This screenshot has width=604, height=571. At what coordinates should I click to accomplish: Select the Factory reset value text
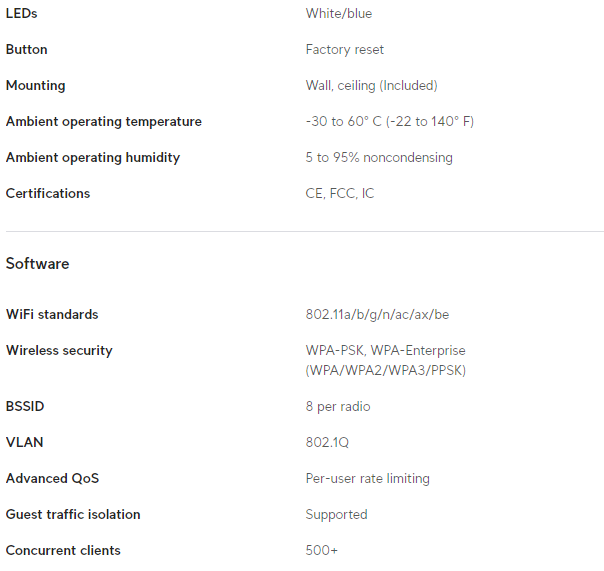(x=344, y=50)
